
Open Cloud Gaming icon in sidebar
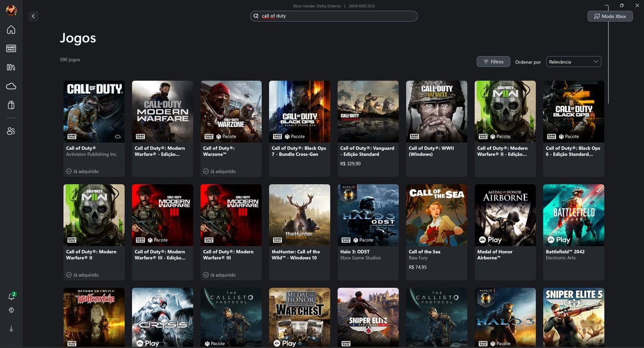pyautogui.click(x=11, y=86)
